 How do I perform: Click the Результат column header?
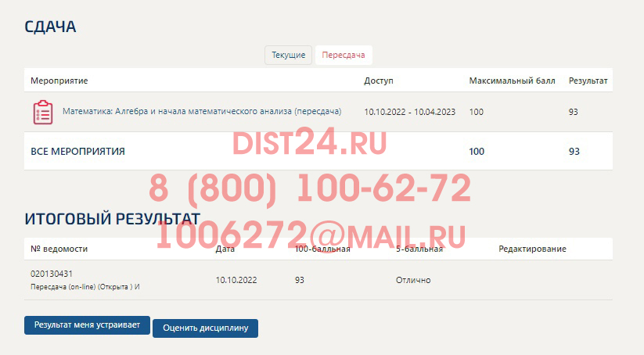tap(588, 81)
